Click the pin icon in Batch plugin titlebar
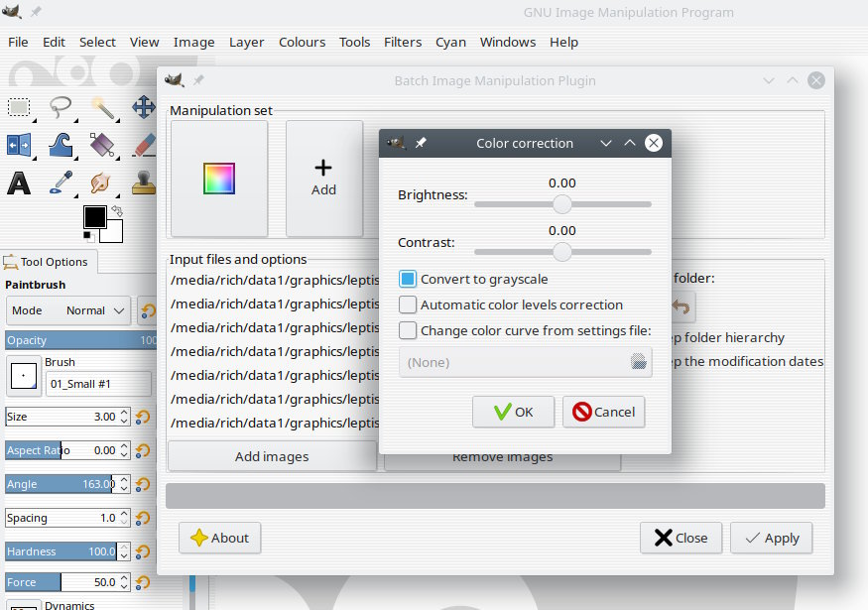The height and width of the screenshot is (610, 868). coord(198,80)
